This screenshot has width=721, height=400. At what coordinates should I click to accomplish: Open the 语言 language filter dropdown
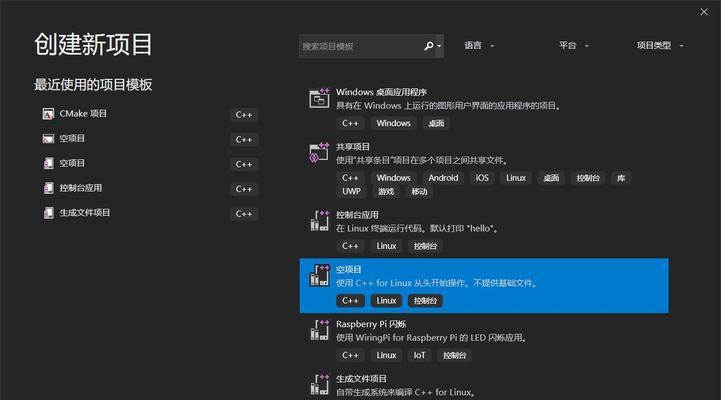(479, 46)
